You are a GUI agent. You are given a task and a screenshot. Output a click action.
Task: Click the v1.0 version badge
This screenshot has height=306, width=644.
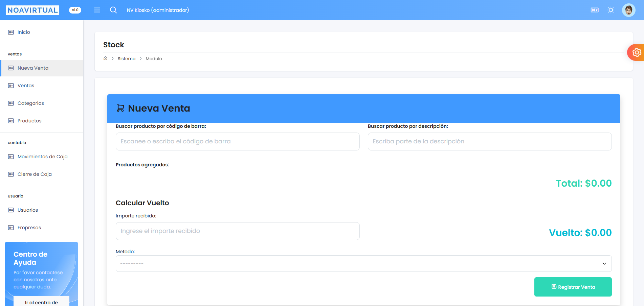pyautogui.click(x=75, y=10)
